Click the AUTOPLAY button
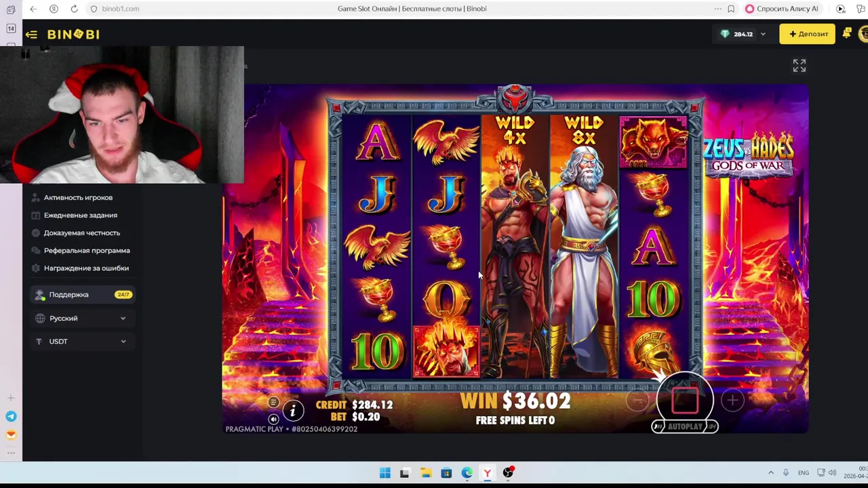Image resolution: width=868 pixels, height=488 pixels. coord(685,426)
